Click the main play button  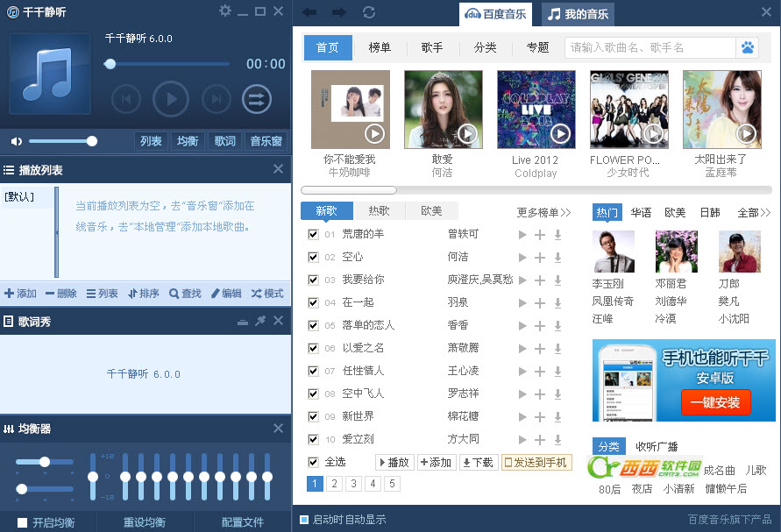click(x=171, y=99)
